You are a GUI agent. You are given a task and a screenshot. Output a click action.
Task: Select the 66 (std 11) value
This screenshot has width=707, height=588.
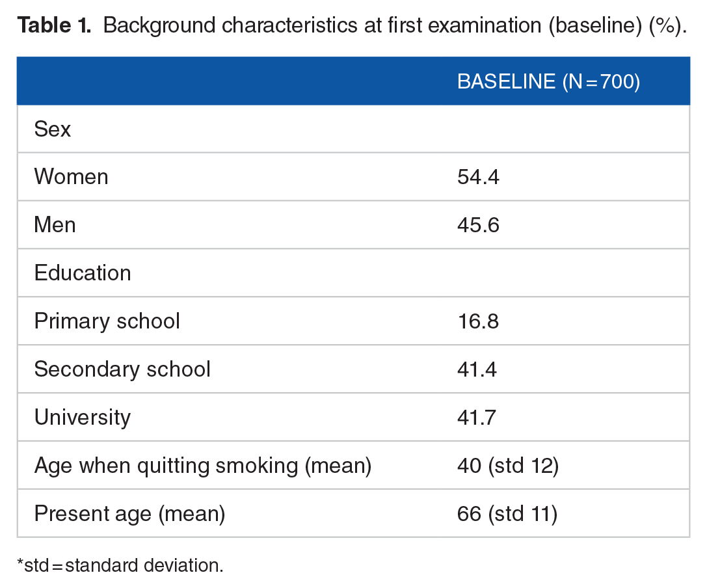coord(507,514)
